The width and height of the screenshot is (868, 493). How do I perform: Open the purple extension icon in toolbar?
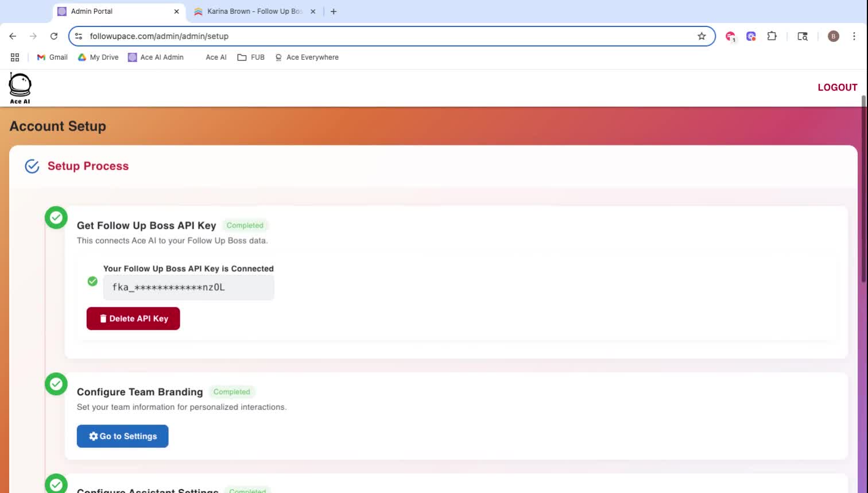(x=751, y=36)
